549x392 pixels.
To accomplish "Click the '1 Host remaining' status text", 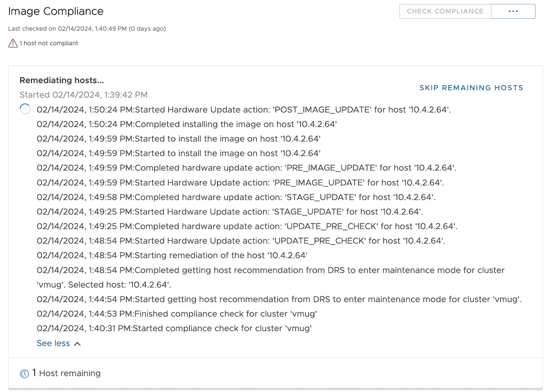I will (66, 373).
